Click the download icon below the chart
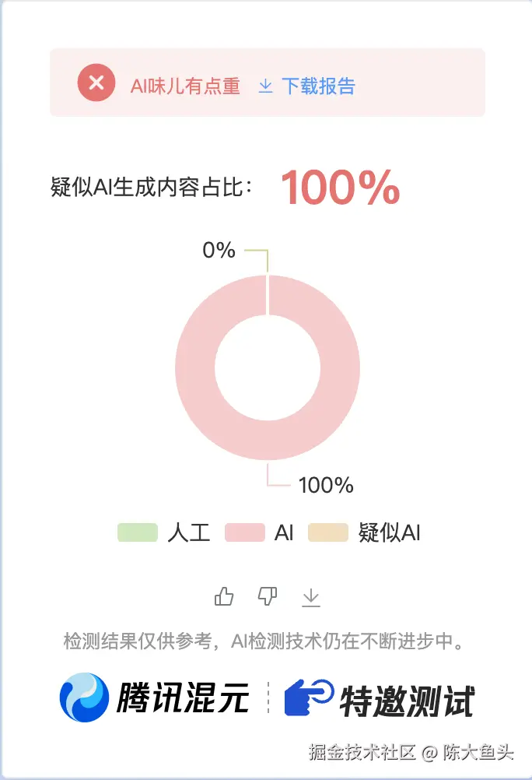 click(x=311, y=598)
